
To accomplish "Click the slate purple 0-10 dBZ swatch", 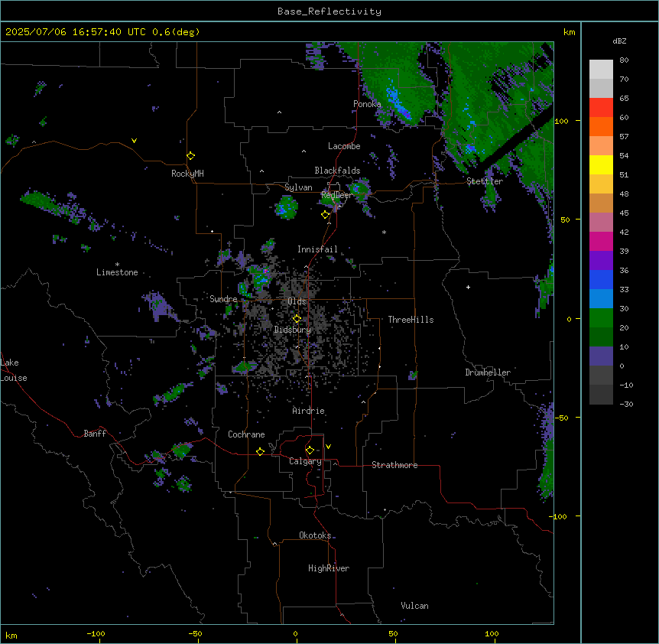I will [601, 356].
